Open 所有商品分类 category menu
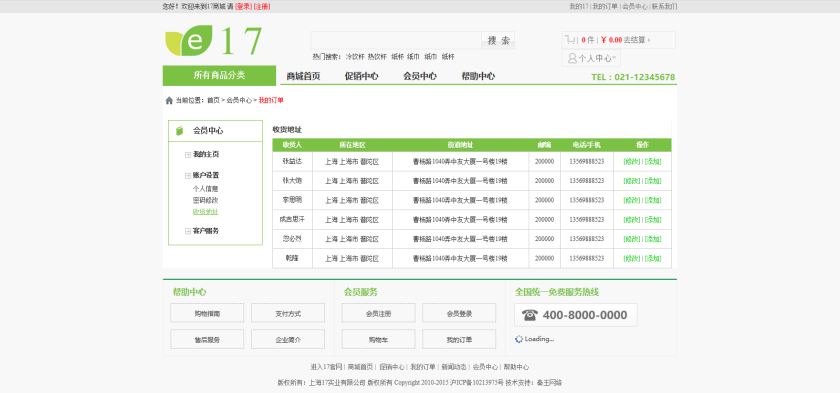 click(x=219, y=75)
